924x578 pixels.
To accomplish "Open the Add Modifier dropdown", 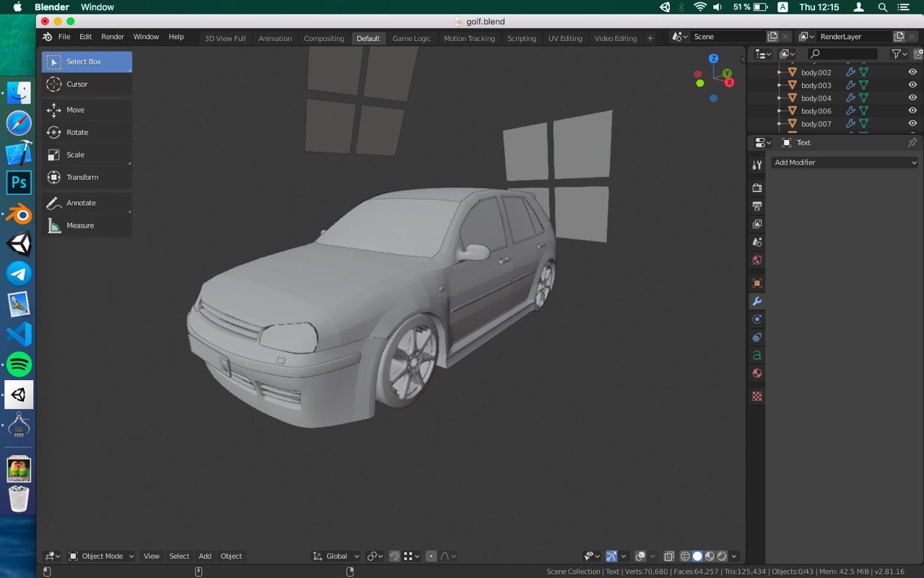I will pos(845,163).
